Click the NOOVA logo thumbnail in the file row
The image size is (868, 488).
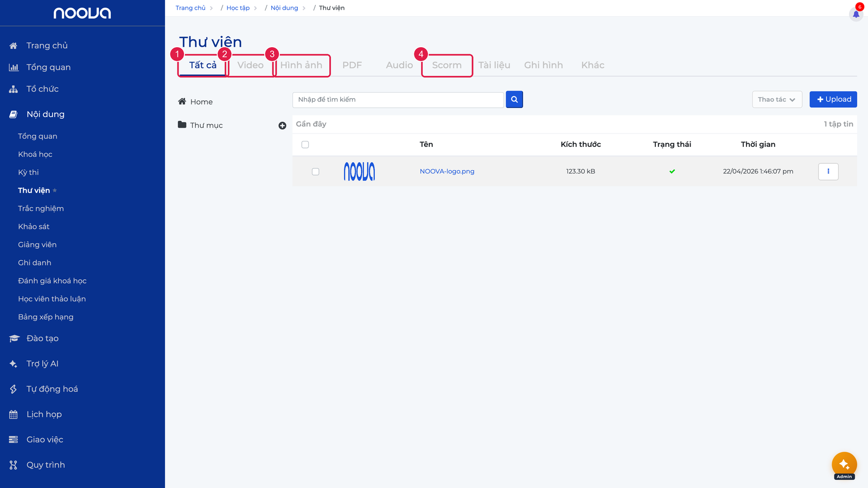pyautogui.click(x=359, y=171)
